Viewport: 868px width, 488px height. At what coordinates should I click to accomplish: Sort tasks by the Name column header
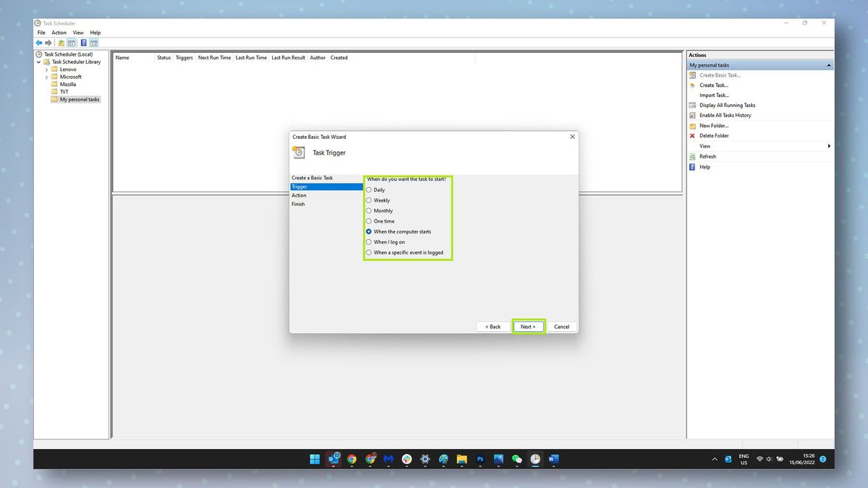click(122, 57)
